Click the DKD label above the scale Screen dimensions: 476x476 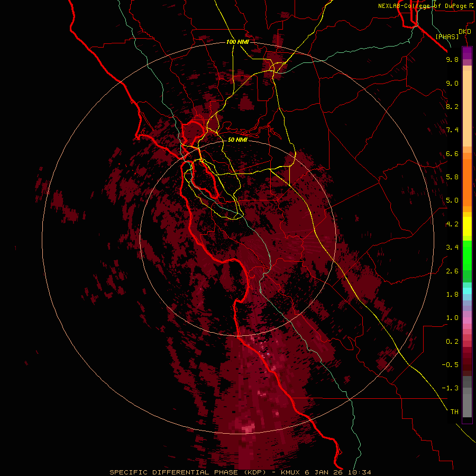465,32
